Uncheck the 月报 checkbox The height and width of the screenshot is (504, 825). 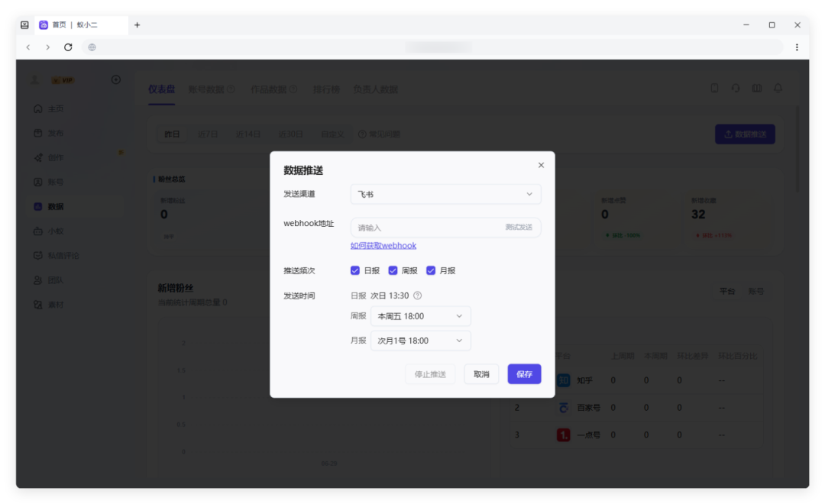click(x=431, y=270)
